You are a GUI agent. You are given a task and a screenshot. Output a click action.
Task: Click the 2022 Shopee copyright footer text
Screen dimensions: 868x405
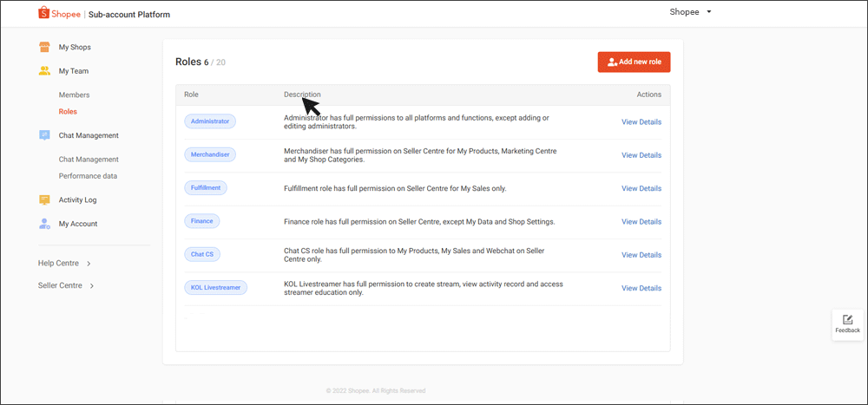(x=376, y=390)
